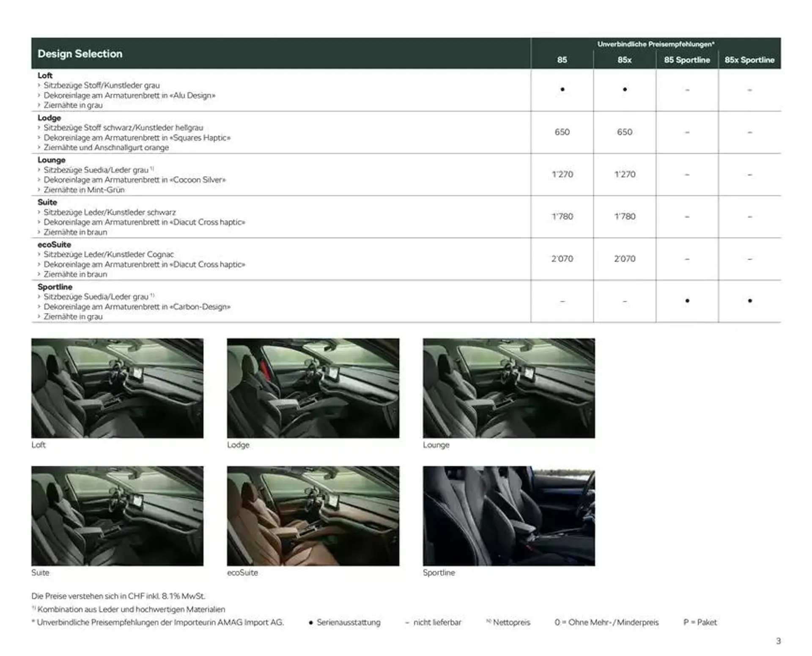This screenshot has height=656, width=812.
Task: Click the 'P = Paket' legend entry
Action: [700, 623]
